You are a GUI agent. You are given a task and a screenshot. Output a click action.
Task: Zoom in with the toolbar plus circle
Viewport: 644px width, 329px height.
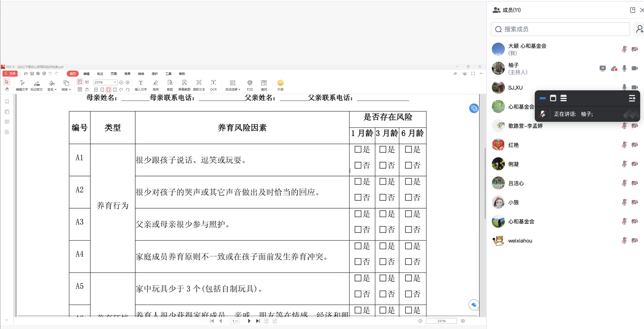(x=127, y=82)
